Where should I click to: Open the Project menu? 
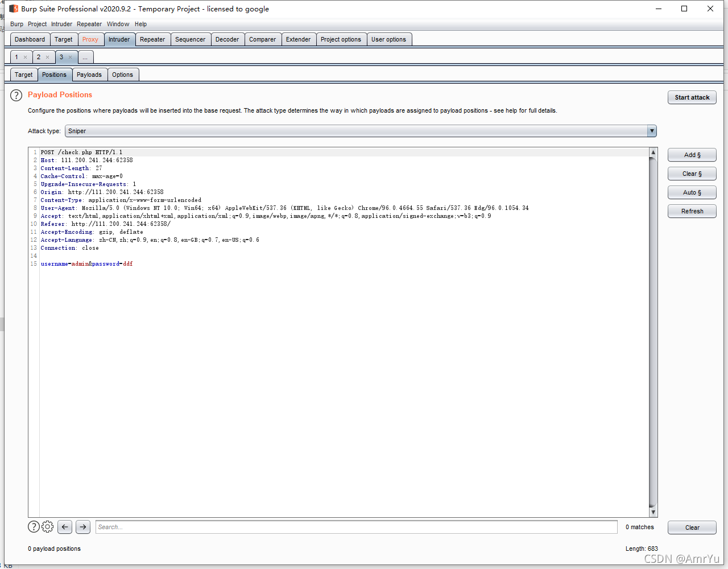point(37,24)
